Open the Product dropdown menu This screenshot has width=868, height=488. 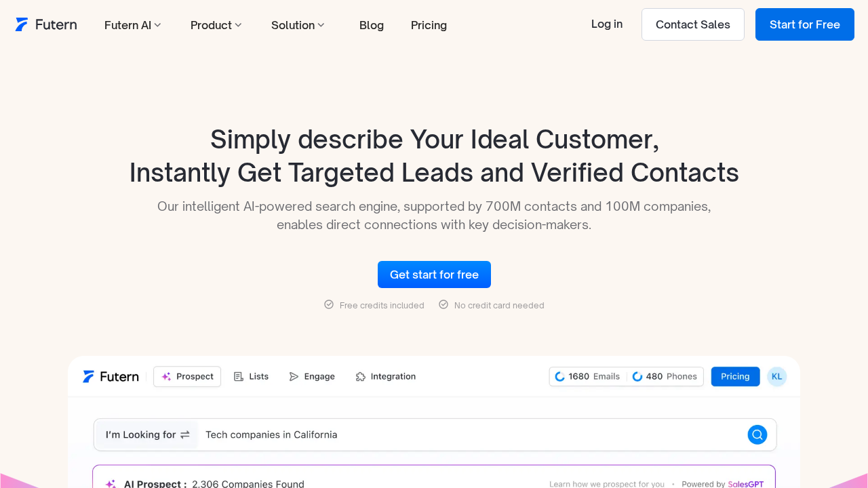(x=216, y=25)
